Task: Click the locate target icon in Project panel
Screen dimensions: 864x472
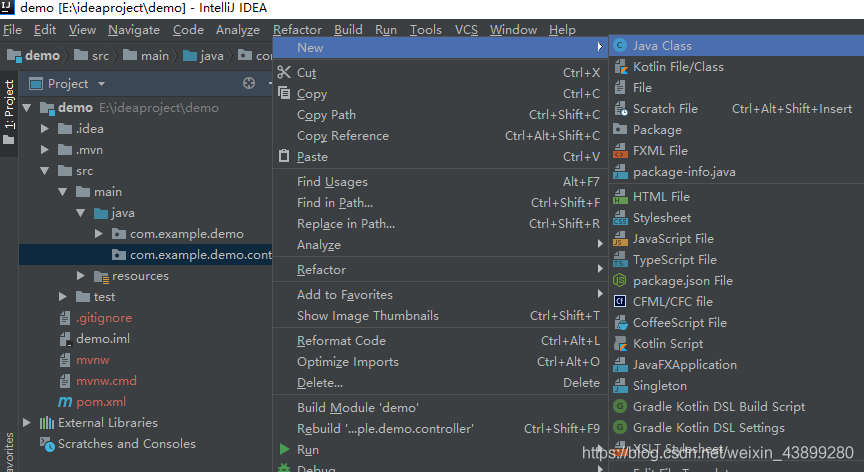Action: (x=249, y=83)
